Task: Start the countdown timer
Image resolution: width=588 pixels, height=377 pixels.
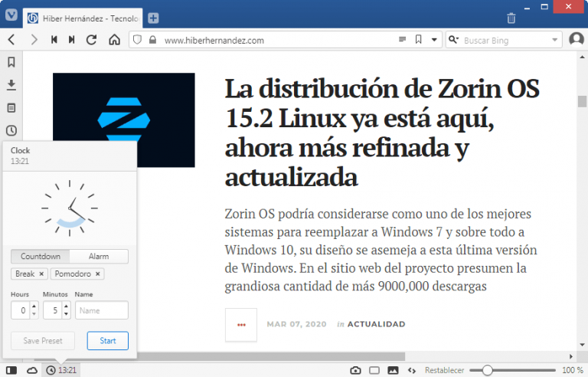Action: [x=107, y=341]
